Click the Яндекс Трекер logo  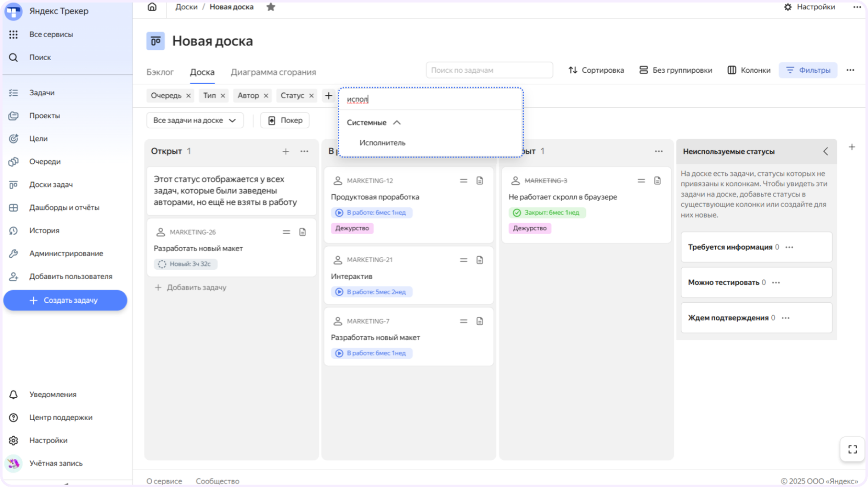pos(13,11)
